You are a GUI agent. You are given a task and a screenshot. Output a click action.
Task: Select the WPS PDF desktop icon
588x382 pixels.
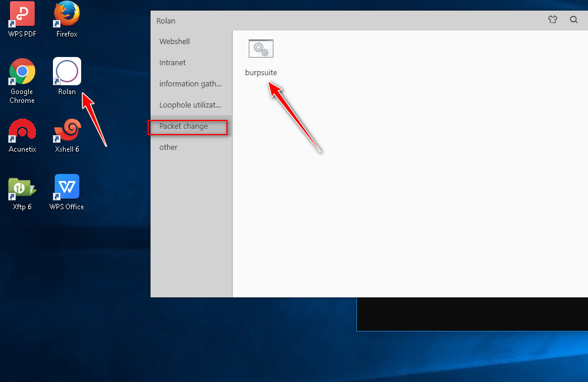pyautogui.click(x=22, y=15)
